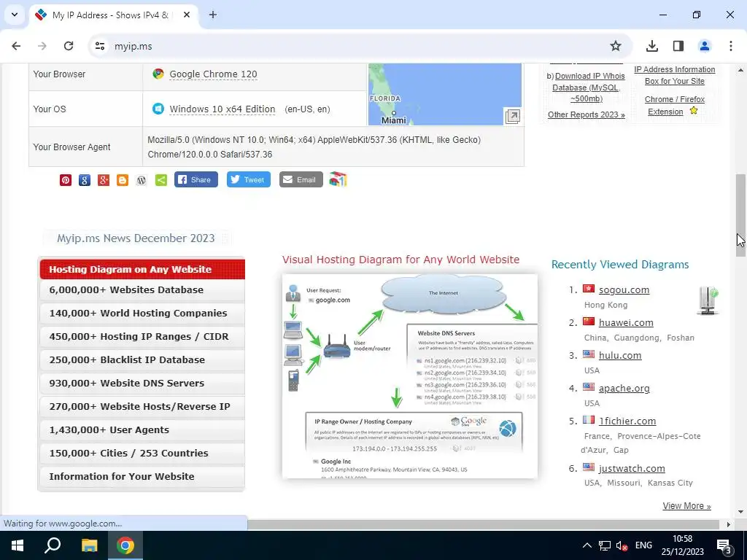747x560 pixels.
Task: Click the blue Google share icon
Action: click(85, 180)
